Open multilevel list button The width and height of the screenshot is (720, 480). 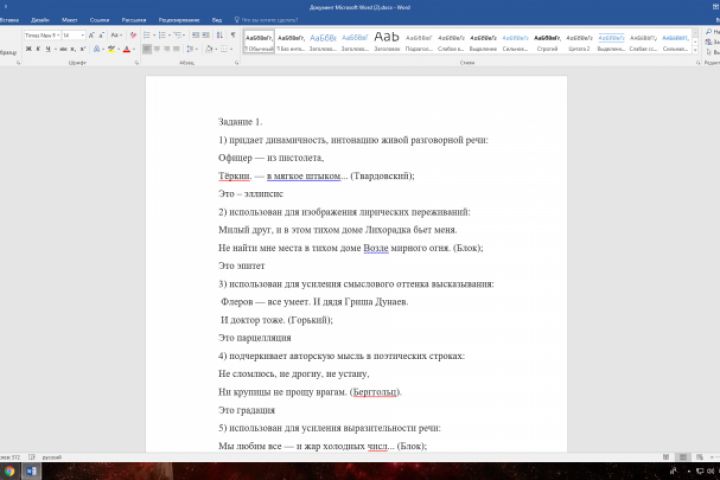(177, 35)
